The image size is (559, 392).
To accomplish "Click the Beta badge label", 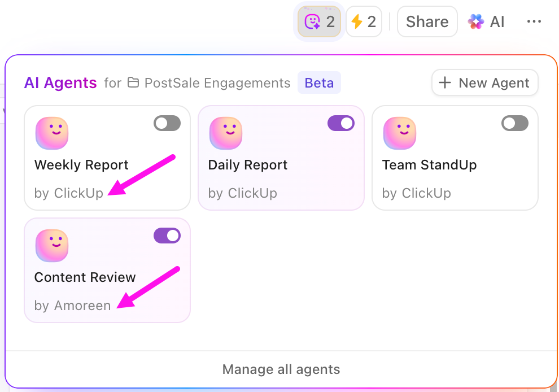I will coord(319,82).
